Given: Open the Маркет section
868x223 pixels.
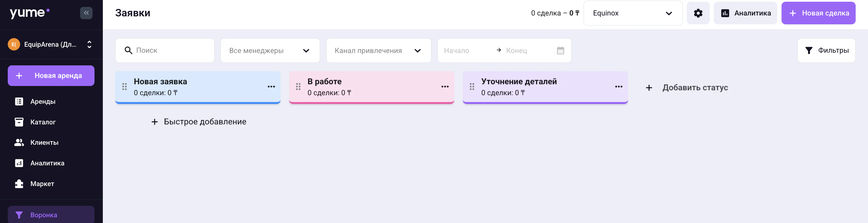Looking at the screenshot, I should (x=42, y=184).
